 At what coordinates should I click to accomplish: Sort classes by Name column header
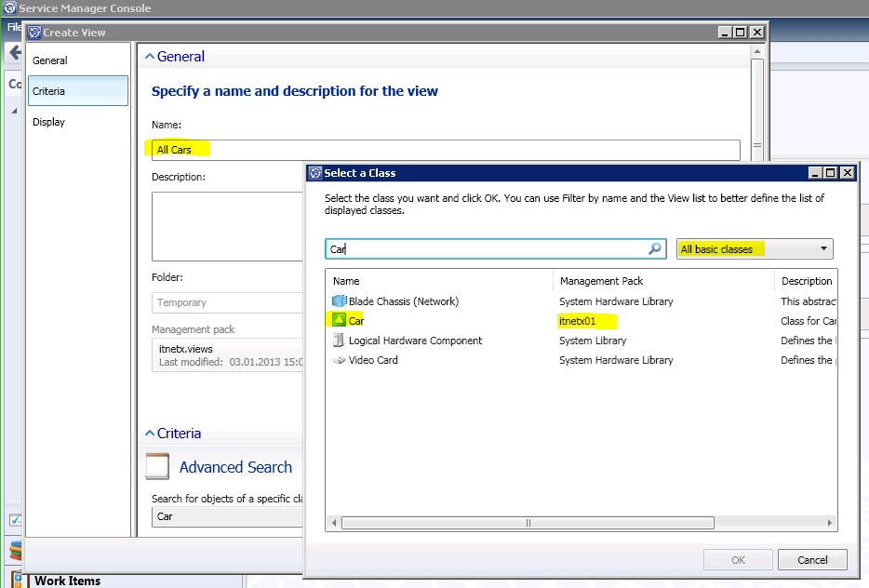(x=346, y=281)
